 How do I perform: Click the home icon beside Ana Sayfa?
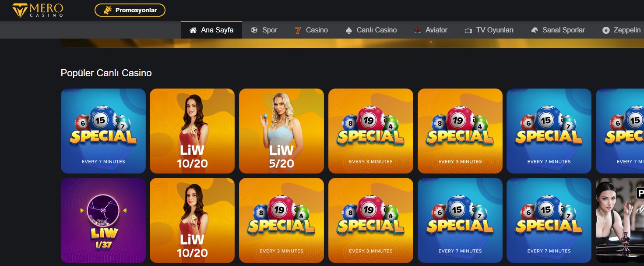coord(193,30)
